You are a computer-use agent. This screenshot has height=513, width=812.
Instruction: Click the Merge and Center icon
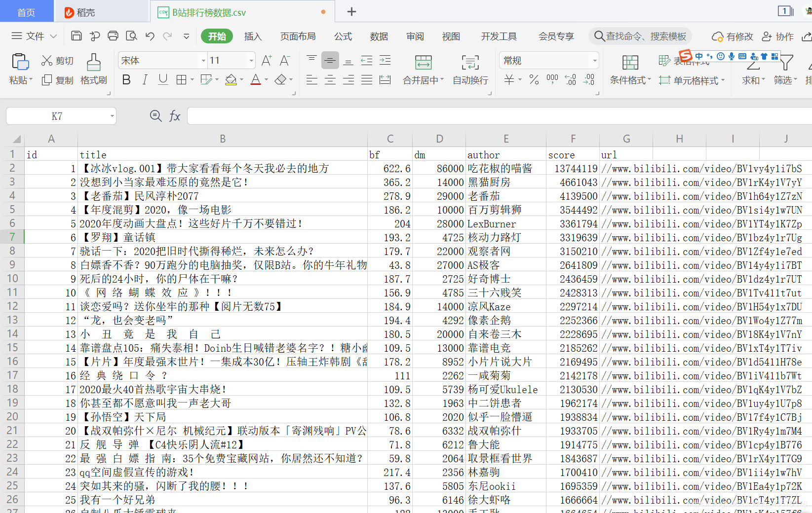[x=424, y=63]
